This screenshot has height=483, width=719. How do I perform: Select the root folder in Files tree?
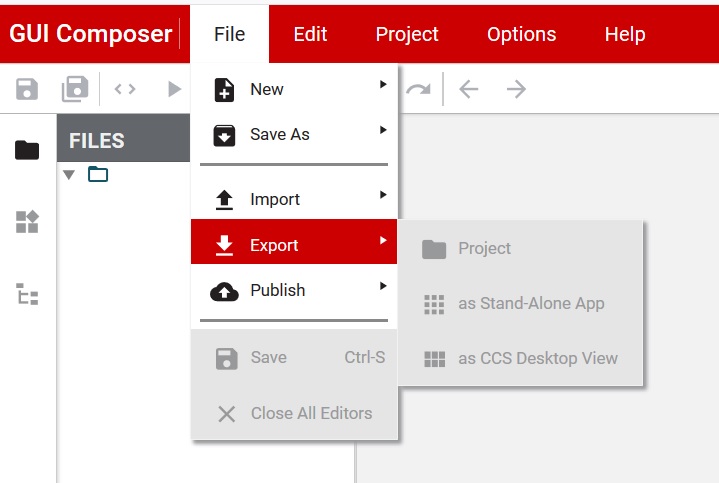coord(98,175)
